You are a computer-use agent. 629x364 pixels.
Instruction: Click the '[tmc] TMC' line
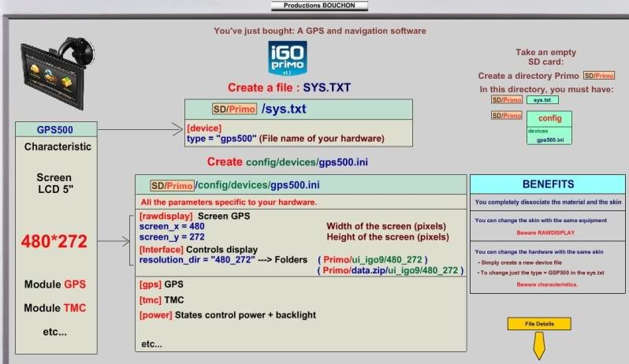coord(162,300)
